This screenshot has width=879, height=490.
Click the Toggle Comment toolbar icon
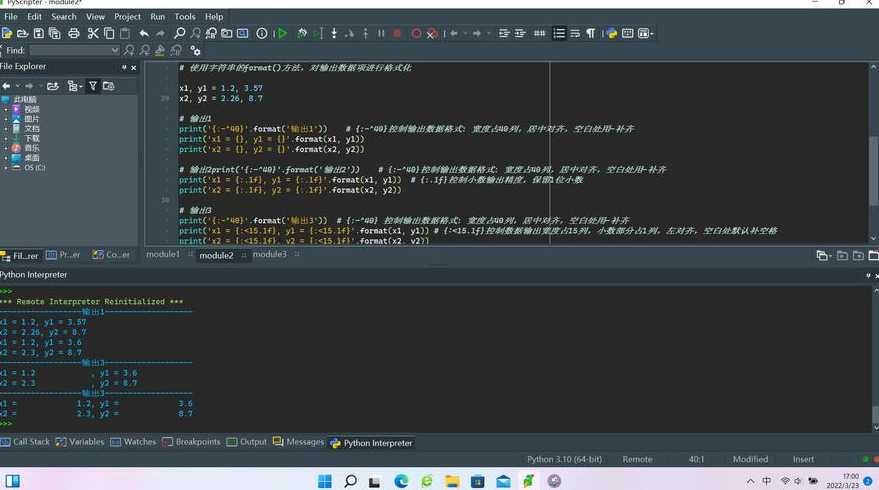pyautogui.click(x=539, y=34)
